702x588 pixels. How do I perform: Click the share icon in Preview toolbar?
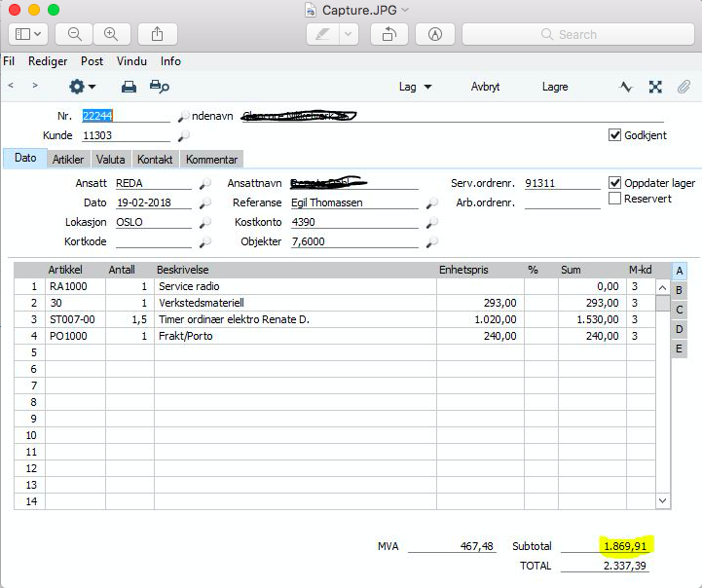pos(157,34)
